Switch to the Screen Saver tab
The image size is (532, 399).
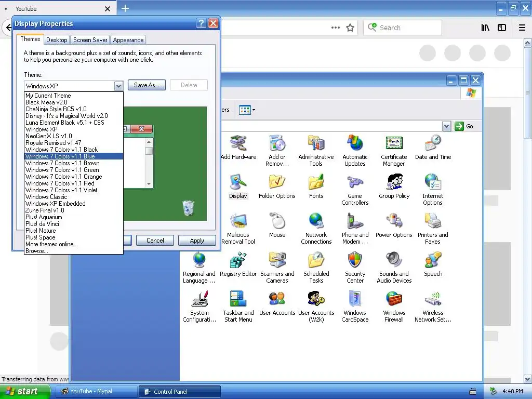[90, 40]
